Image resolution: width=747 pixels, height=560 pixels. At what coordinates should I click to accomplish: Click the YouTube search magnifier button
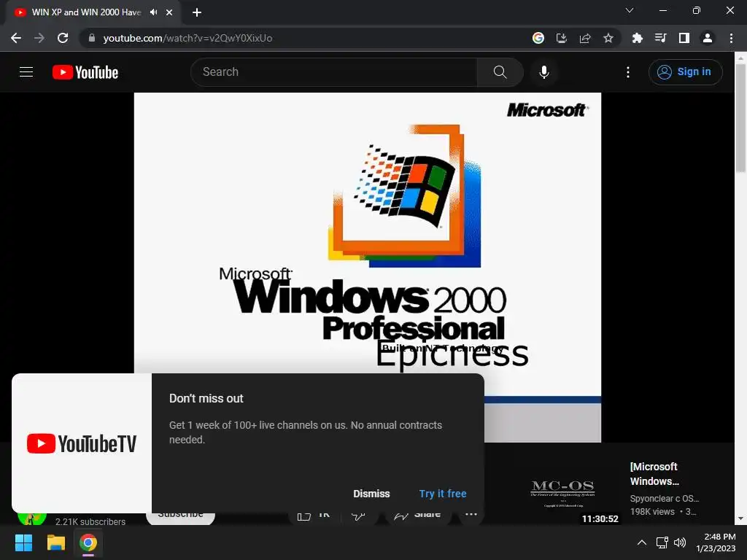(x=500, y=72)
